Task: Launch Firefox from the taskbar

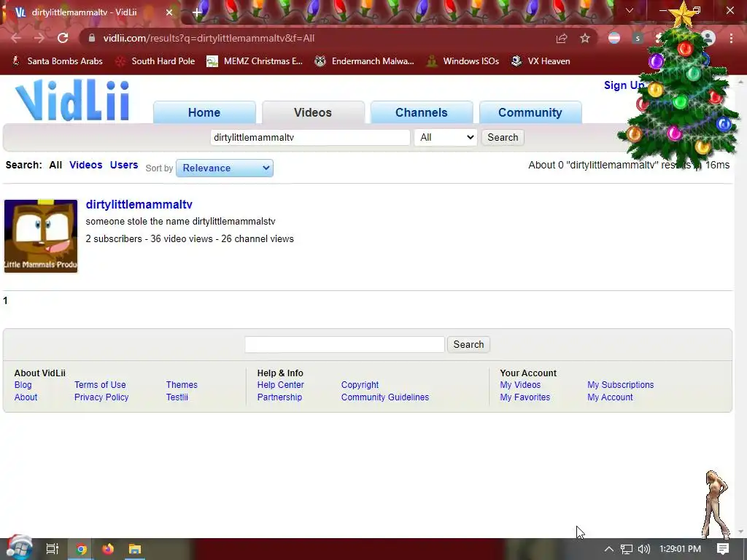Action: click(108, 549)
